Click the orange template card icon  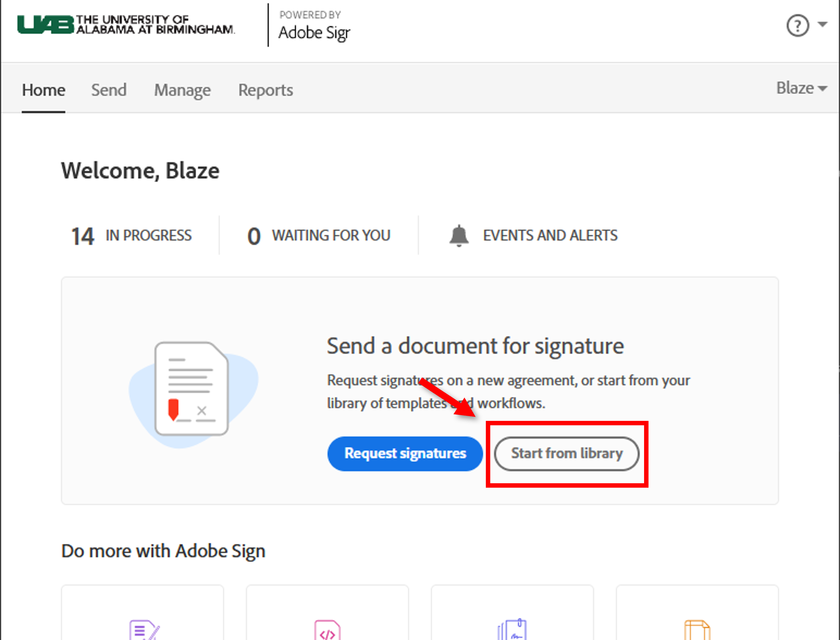[x=697, y=630]
